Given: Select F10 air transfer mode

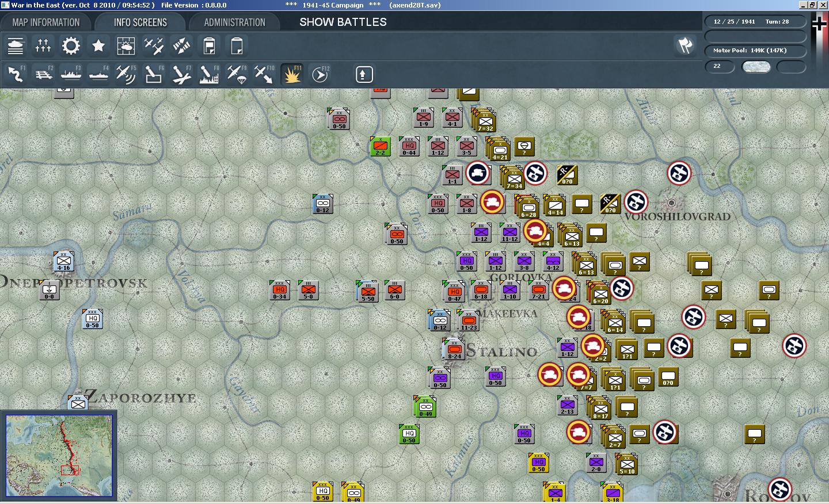Looking at the screenshot, I should 264,74.
